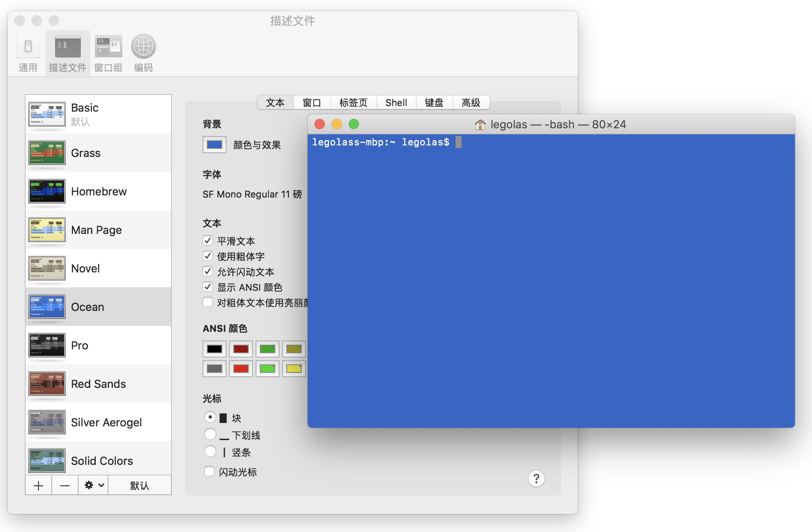The width and height of the screenshot is (812, 532).
Task: Check 对粗体文本使用亮丽颜色
Action: tap(208, 302)
